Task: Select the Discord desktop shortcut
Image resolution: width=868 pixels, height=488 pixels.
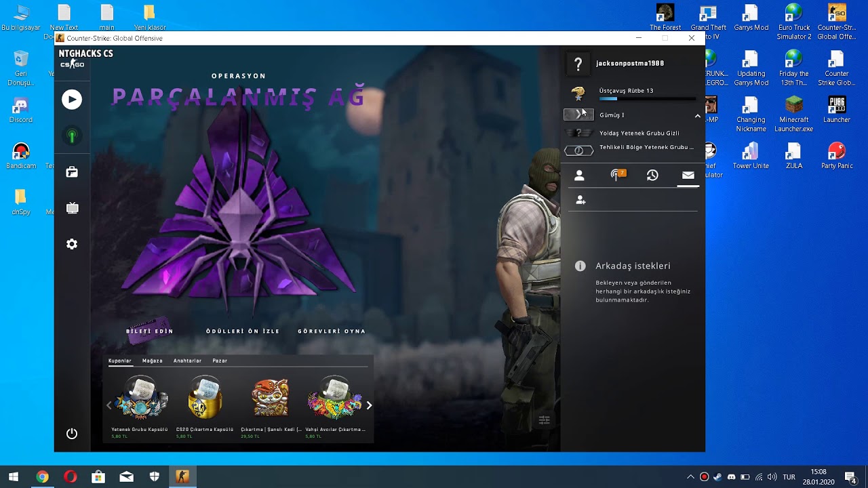Action: point(20,110)
